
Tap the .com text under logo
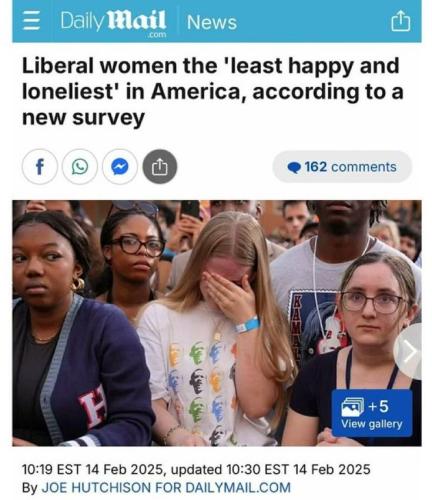click(157, 35)
